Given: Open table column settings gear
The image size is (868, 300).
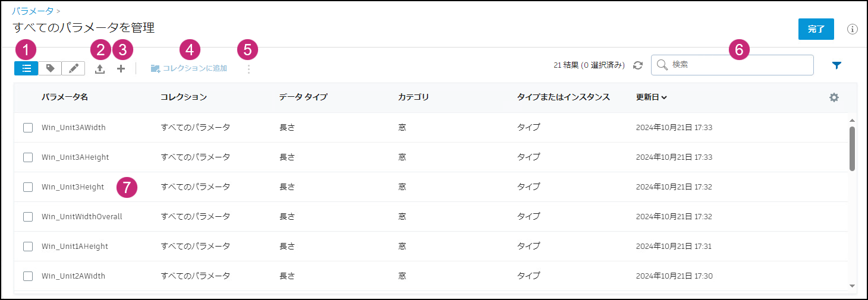Looking at the screenshot, I should (834, 97).
